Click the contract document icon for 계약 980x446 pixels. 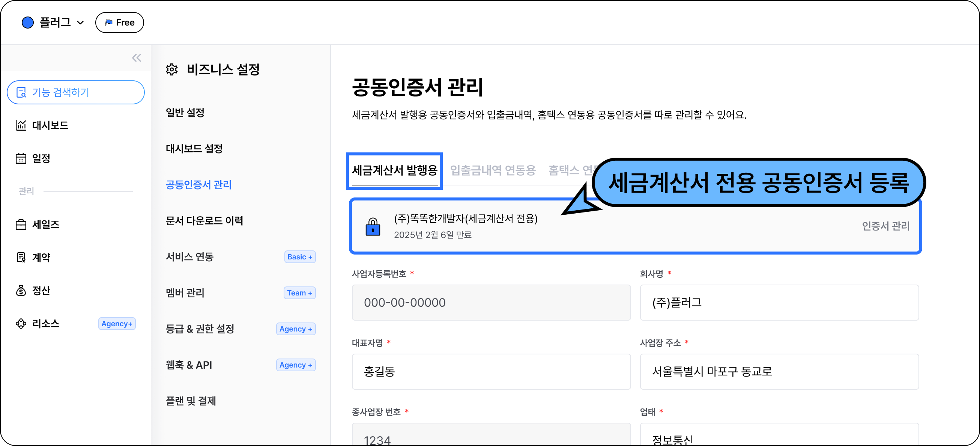point(21,258)
